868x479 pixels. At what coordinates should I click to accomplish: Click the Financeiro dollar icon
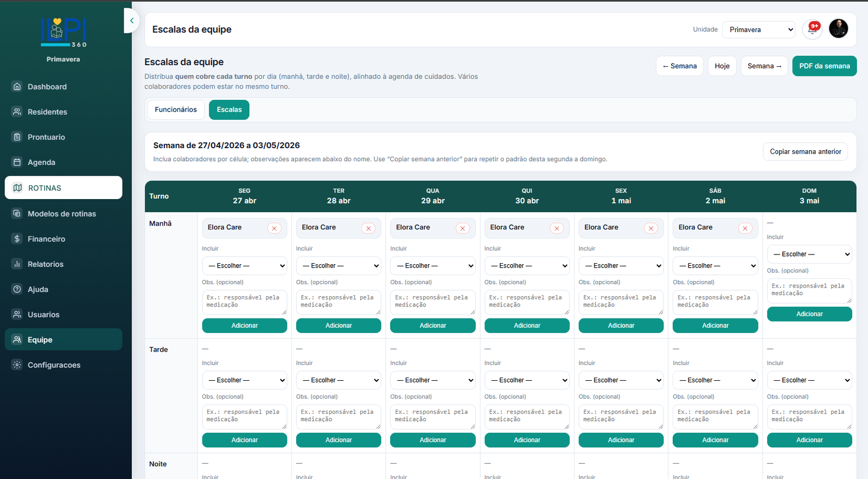17,239
